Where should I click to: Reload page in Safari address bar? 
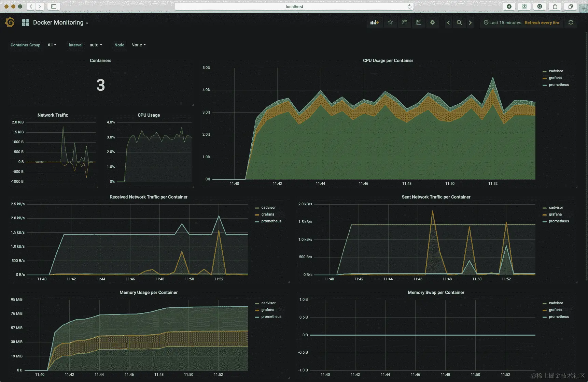click(409, 6)
